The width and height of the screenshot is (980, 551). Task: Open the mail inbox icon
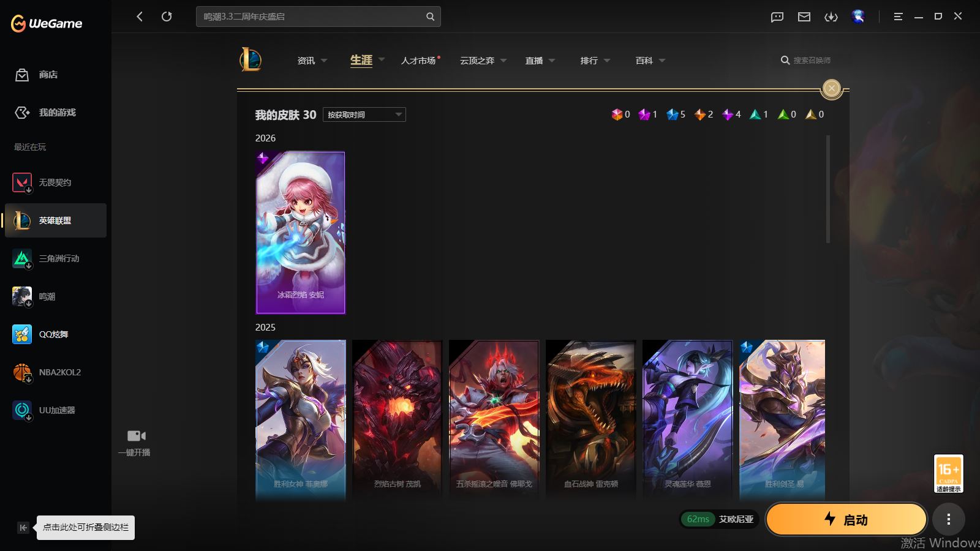pyautogui.click(x=804, y=17)
